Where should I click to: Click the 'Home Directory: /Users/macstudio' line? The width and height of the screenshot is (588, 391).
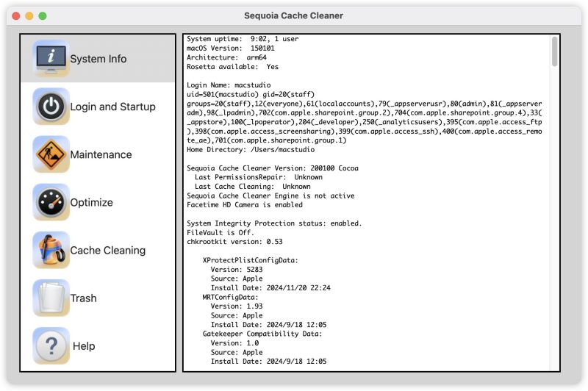point(251,150)
